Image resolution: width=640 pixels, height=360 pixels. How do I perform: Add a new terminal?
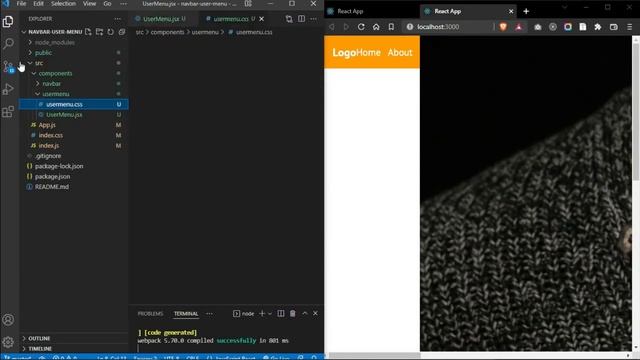[262, 313]
